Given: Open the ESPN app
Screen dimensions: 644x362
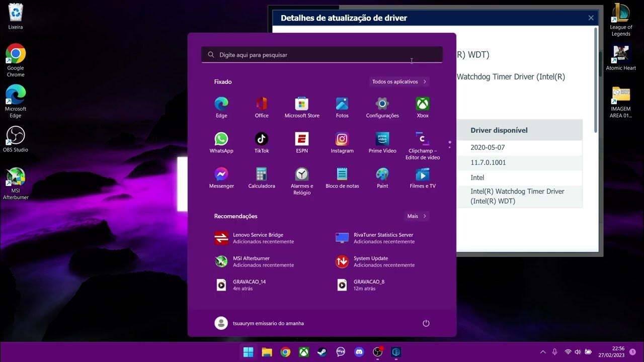Looking at the screenshot, I should [x=302, y=143].
